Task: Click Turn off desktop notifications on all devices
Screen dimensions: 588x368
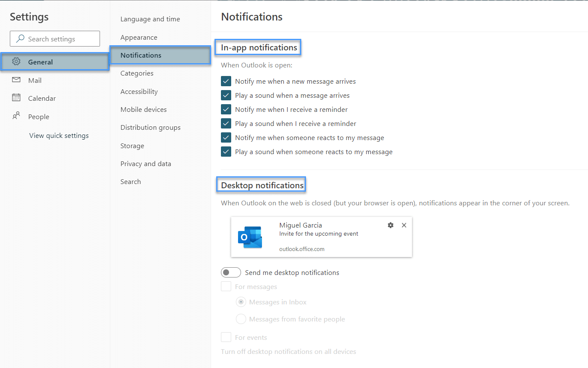Action: (288, 351)
